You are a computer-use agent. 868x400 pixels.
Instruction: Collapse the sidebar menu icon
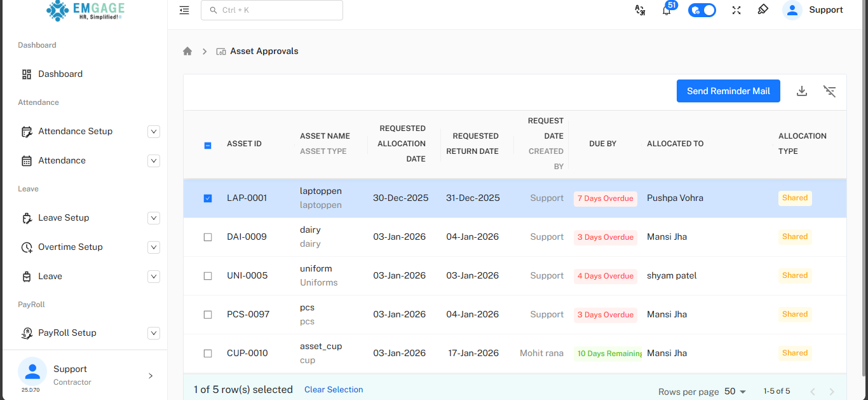pyautogui.click(x=184, y=10)
